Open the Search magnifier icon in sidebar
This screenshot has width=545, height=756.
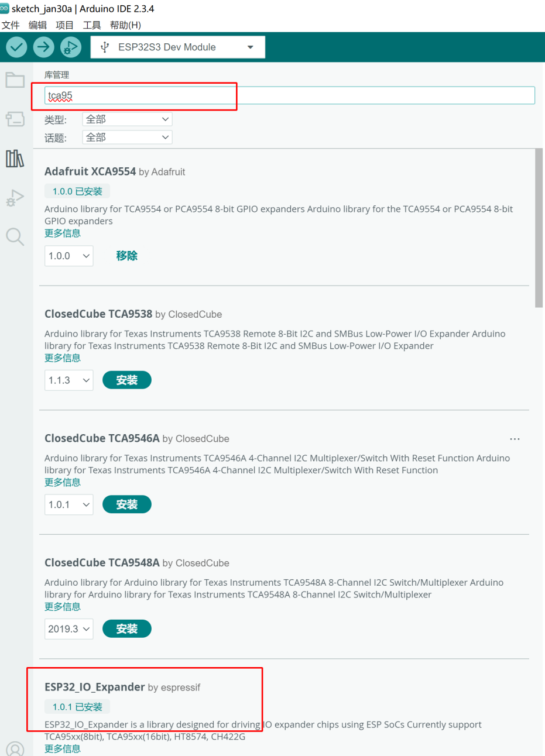(15, 237)
